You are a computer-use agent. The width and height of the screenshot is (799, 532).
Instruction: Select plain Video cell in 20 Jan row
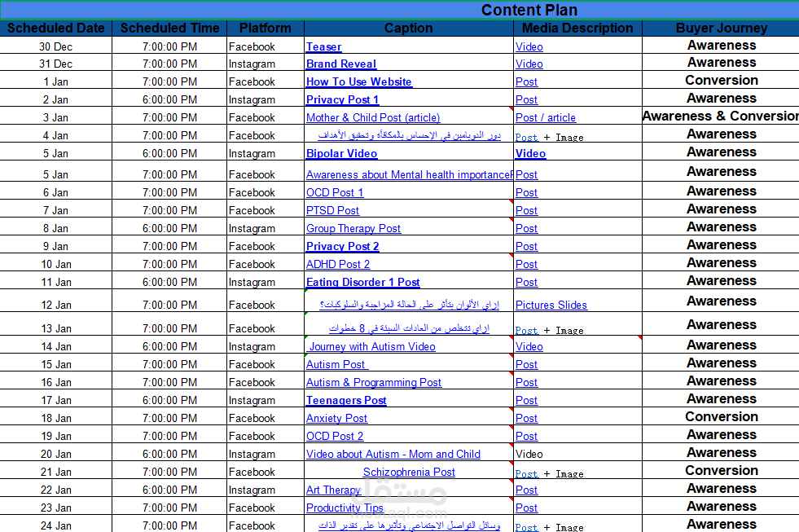tap(577, 454)
